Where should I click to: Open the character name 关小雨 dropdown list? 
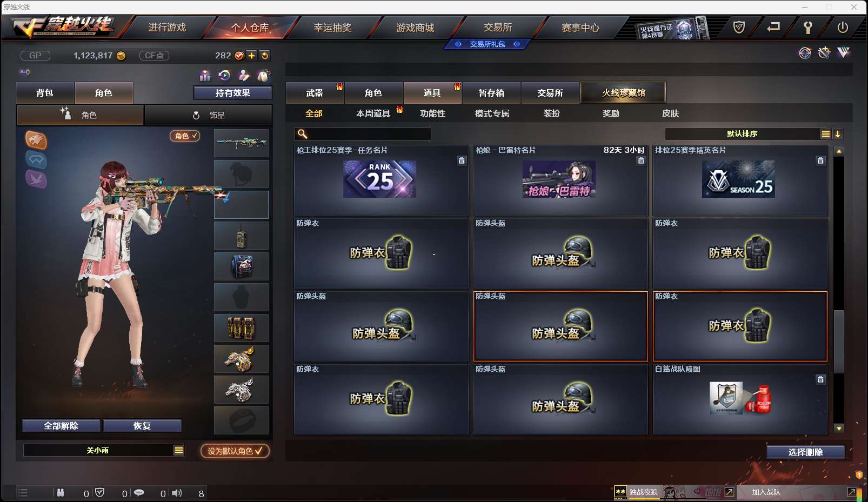pyautogui.click(x=179, y=450)
